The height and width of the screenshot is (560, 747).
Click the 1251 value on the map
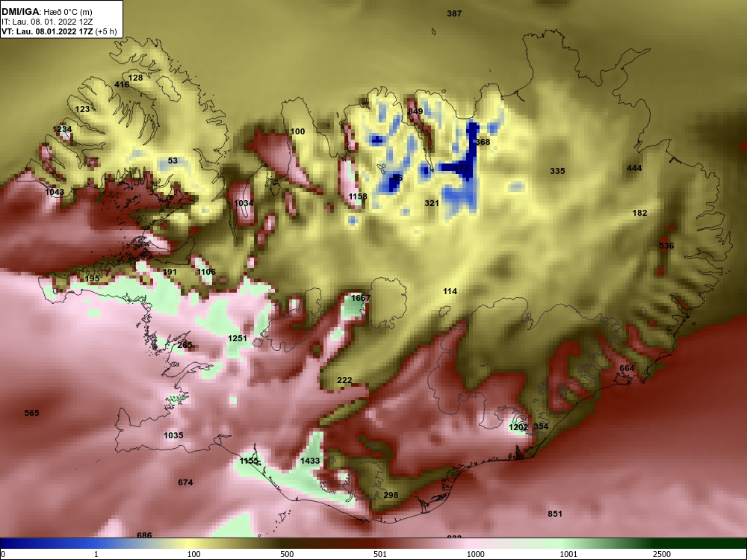[x=238, y=338]
